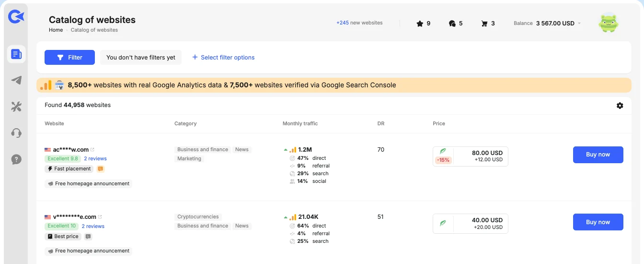Go to Home in the breadcrumb
This screenshot has width=644, height=264.
click(56, 30)
